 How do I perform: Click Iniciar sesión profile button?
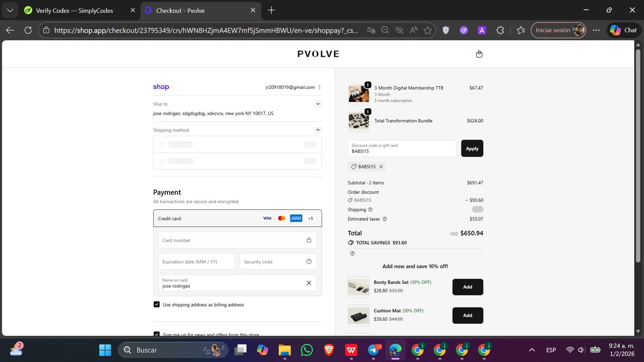coord(559,30)
